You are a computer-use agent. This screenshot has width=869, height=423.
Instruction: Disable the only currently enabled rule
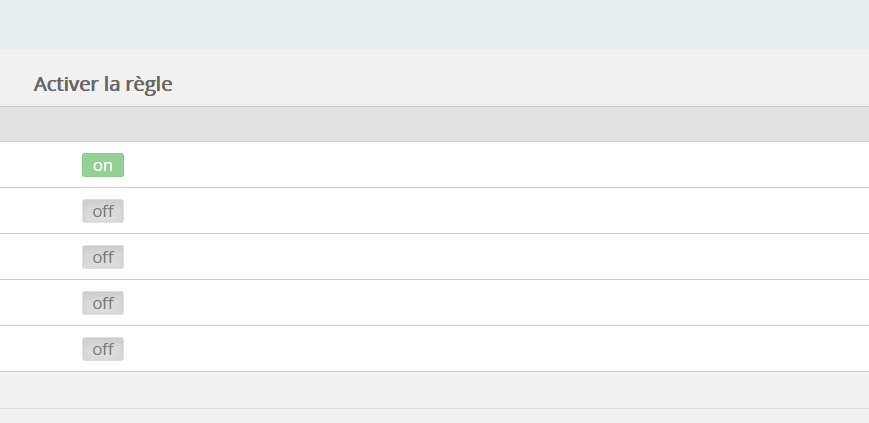(103, 165)
